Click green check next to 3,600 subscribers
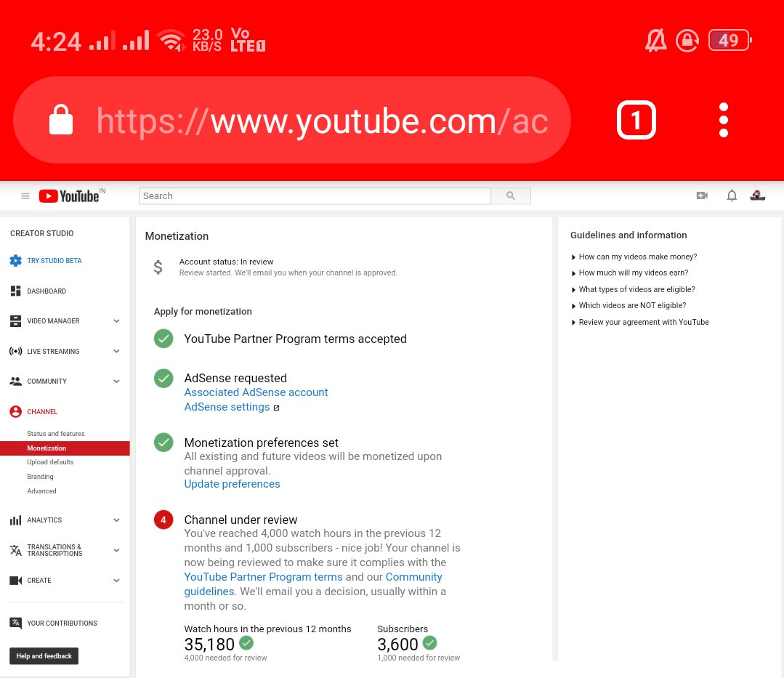 point(429,642)
